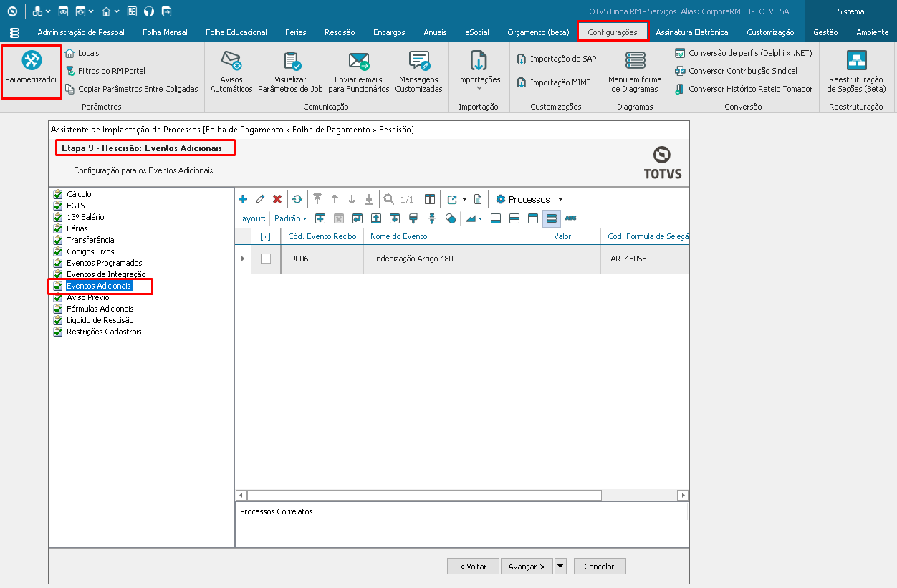Image resolution: width=897 pixels, height=588 pixels.
Task: Open the home icon dropdown in title bar
Action: pos(116,11)
